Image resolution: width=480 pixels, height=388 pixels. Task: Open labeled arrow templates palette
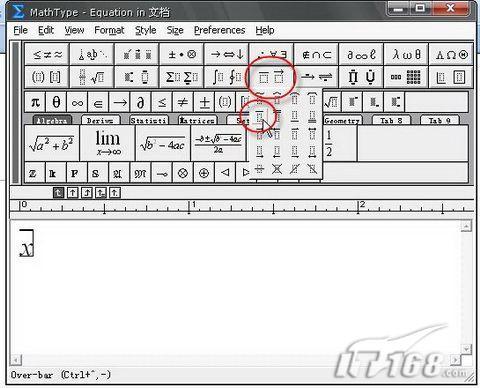pyautogui.click(x=316, y=77)
